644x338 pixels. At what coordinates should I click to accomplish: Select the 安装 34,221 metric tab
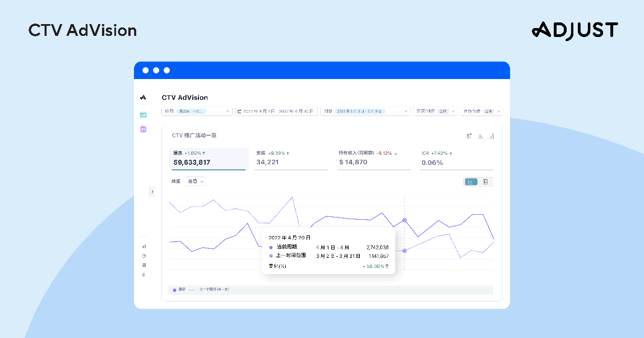[291, 159]
